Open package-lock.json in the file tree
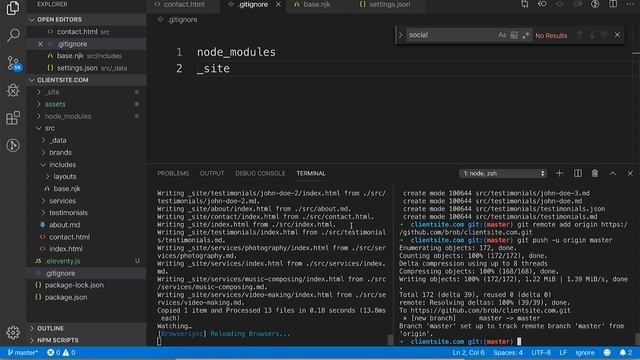The width and height of the screenshot is (640, 360). pos(74,285)
